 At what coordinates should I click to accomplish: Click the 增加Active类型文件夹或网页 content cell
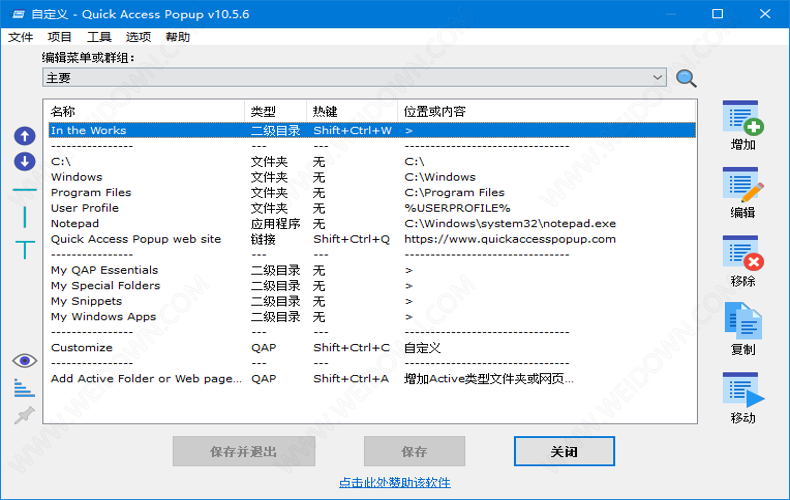488,379
